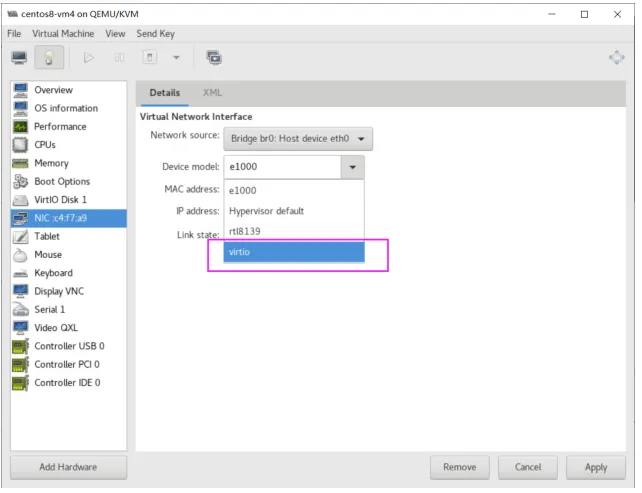Click the Controller USB 0 icon
Image resolution: width=642 pixels, height=493 pixels.
[x=20, y=347]
